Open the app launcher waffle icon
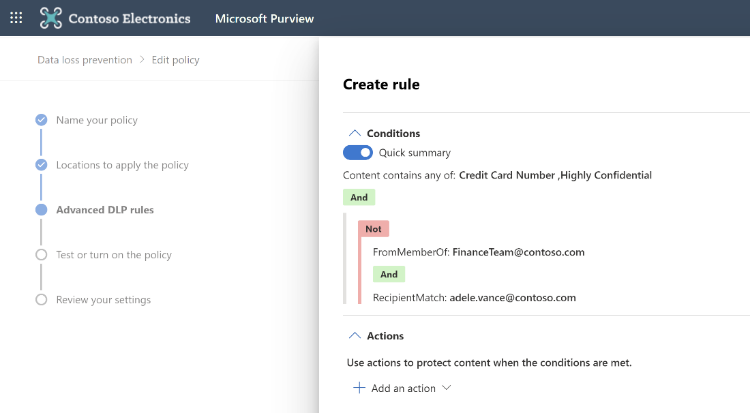Viewport: 750px width, 413px height. (16, 18)
